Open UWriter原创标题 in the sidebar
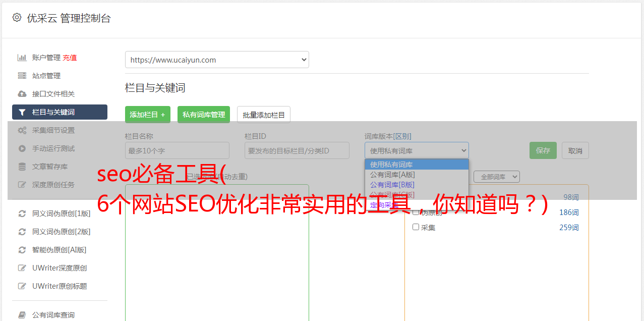The height and width of the screenshot is (321, 644). click(60, 286)
